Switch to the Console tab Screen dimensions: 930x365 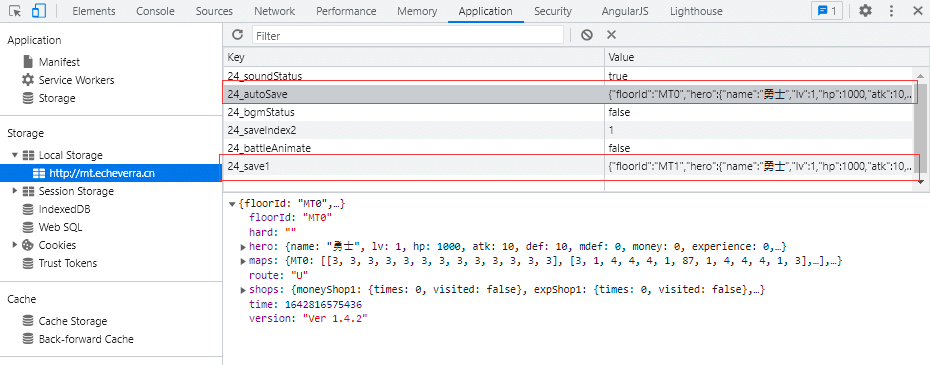point(155,11)
